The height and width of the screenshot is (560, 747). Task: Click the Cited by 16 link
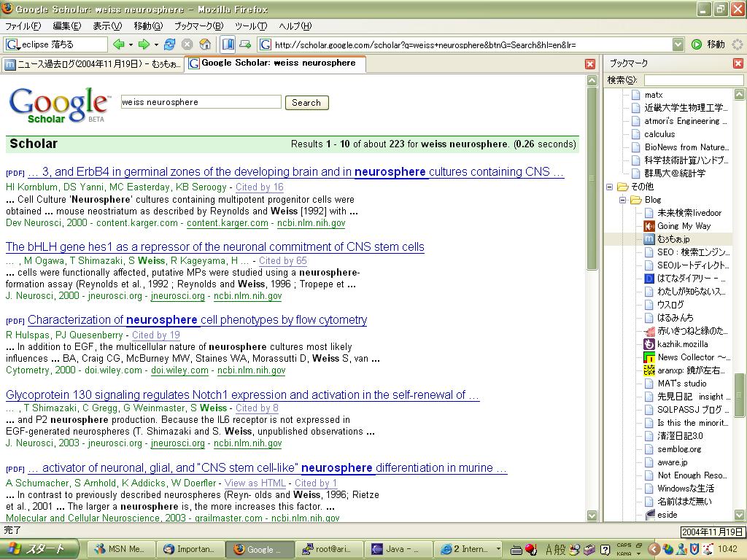tap(260, 187)
